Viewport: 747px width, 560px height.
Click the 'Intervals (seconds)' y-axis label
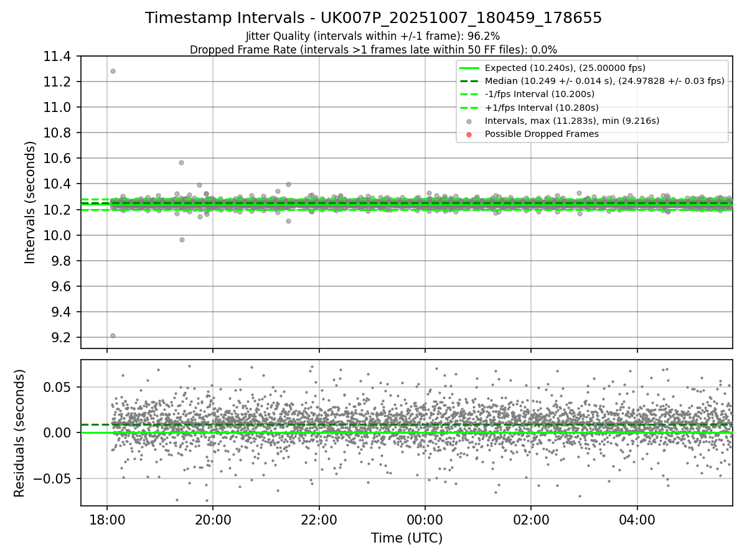[31, 202]
